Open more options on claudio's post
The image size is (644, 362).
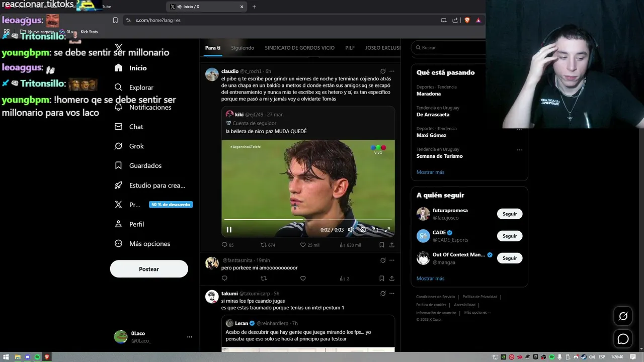coord(392,71)
